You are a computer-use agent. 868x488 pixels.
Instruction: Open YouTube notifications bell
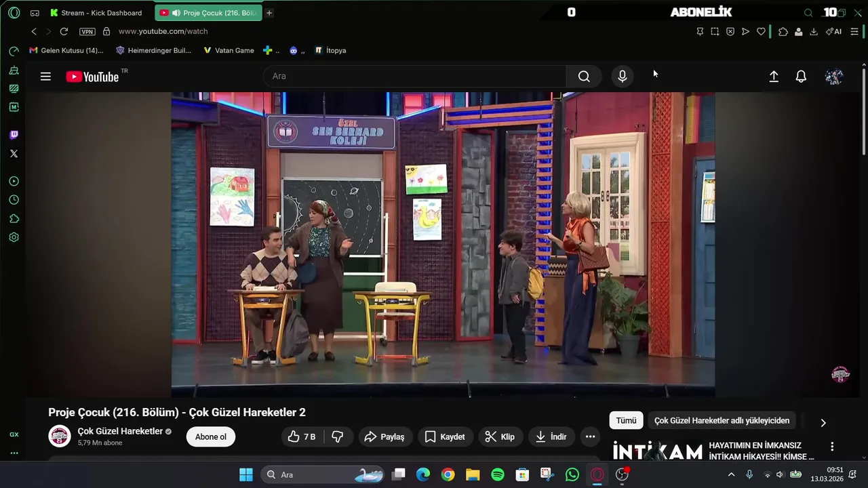[801, 77]
